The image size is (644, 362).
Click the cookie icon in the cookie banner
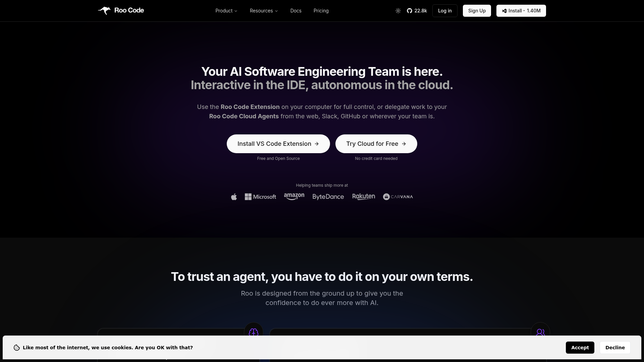point(16,348)
